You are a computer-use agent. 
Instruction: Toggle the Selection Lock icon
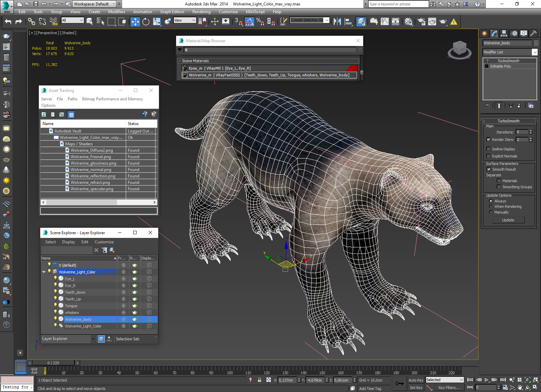(259, 380)
